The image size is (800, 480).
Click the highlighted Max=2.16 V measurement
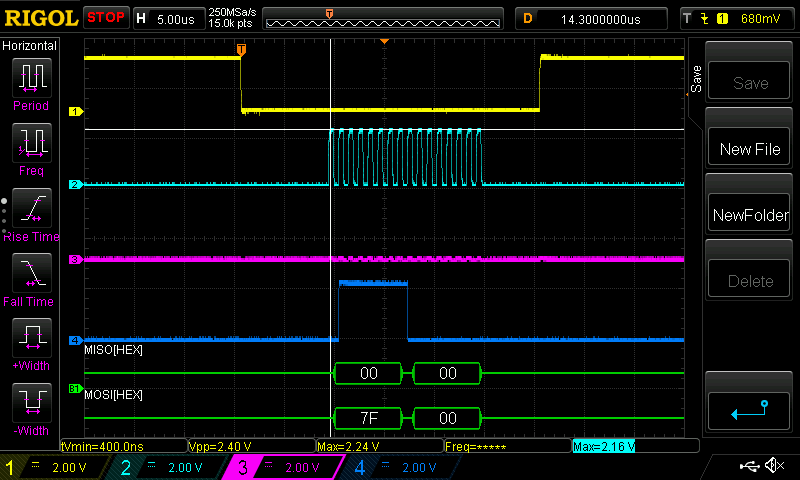[x=604, y=446]
